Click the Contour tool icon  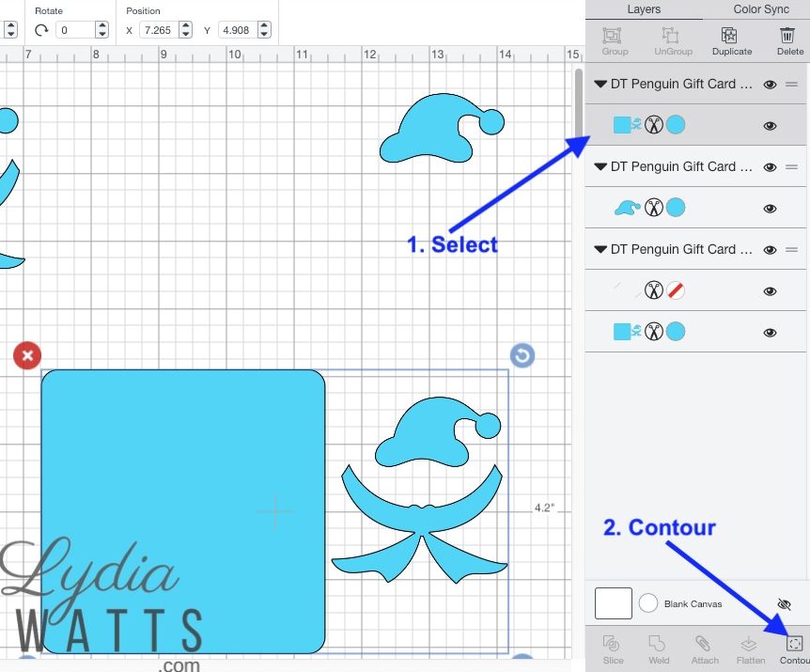(x=794, y=644)
